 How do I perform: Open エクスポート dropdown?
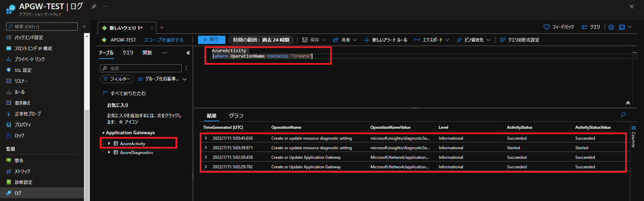[x=432, y=40]
